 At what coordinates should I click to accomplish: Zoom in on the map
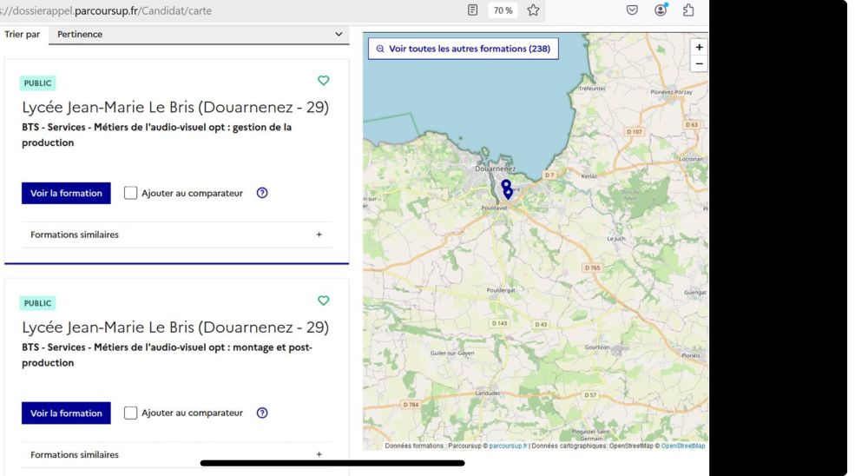[x=699, y=47]
